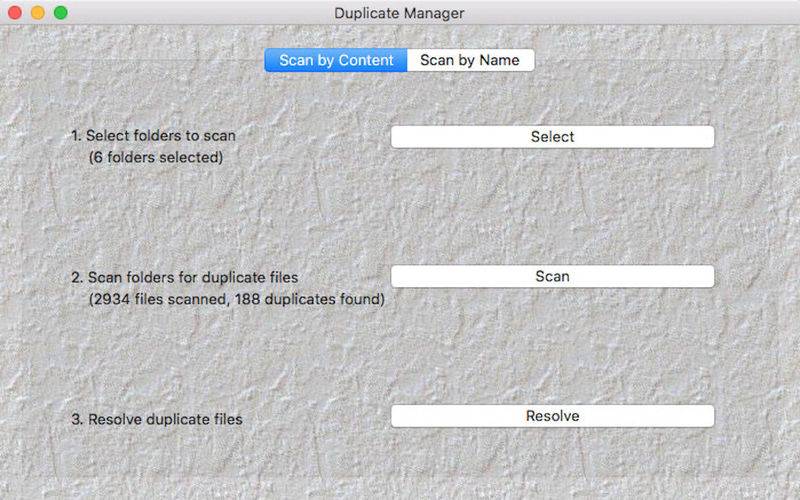Switch to Scan by Content tab
The height and width of the screenshot is (500, 800).
coord(336,60)
